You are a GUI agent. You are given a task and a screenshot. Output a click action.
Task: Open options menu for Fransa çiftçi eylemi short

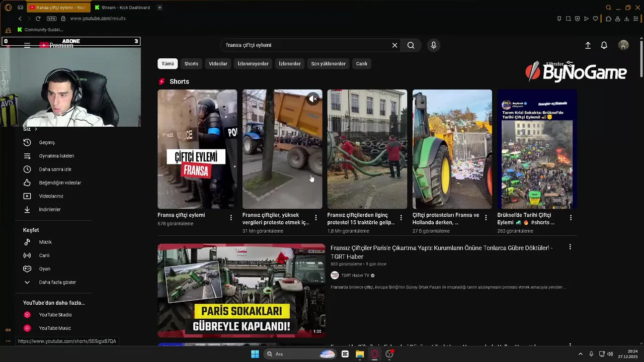pos(231,218)
